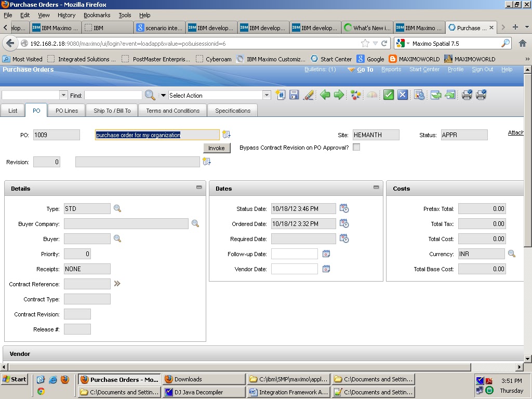This screenshot has width=532, height=399.
Task: Create a new purchase order record
Action: pyautogui.click(x=280, y=95)
